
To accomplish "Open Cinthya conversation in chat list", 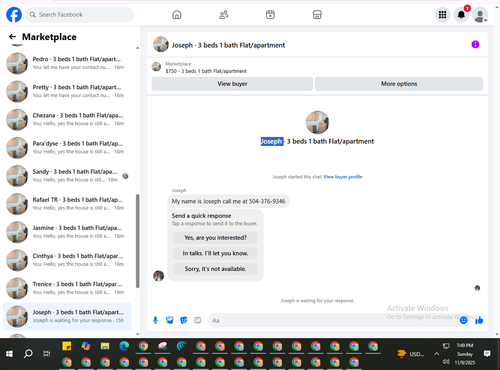I will point(67,260).
